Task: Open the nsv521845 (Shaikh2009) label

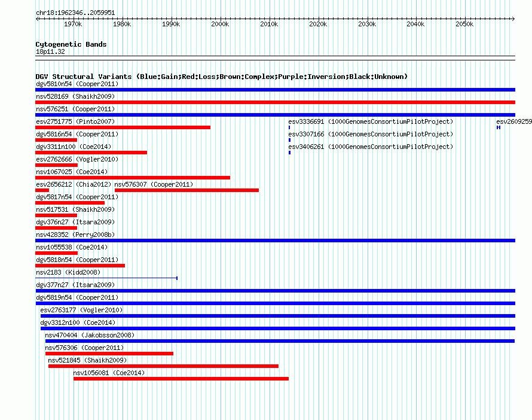Action: (x=87, y=360)
